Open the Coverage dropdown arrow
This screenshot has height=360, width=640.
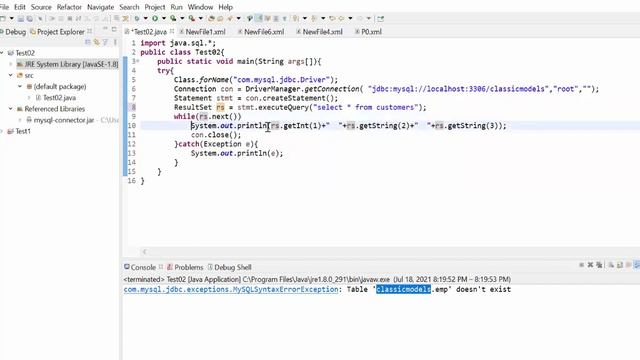click(x=182, y=18)
